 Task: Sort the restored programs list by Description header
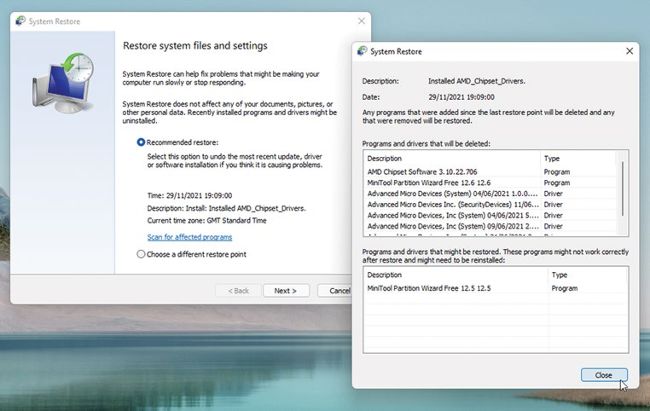(455, 274)
